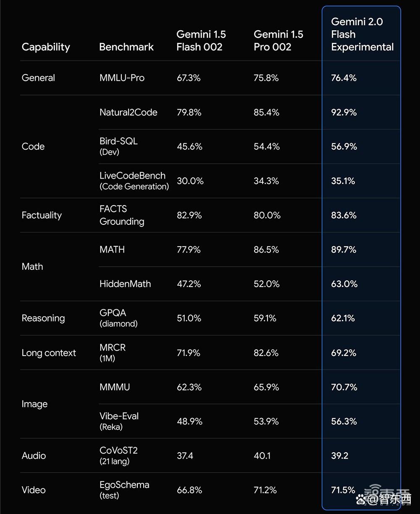Image resolution: width=420 pixels, height=514 pixels.
Task: Select the Benchmark column header
Action: (126, 47)
